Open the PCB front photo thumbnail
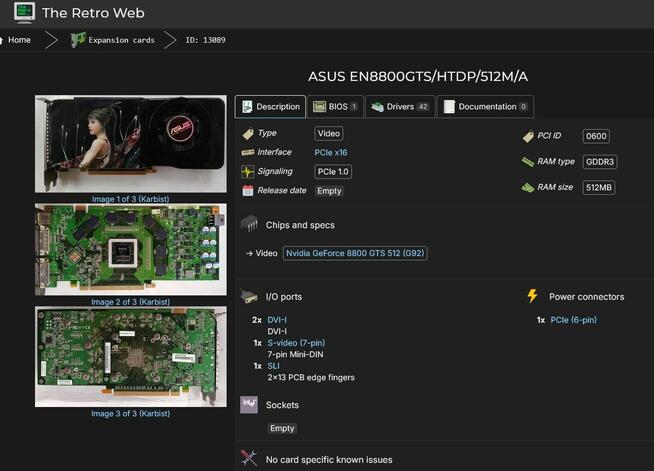 click(x=131, y=249)
